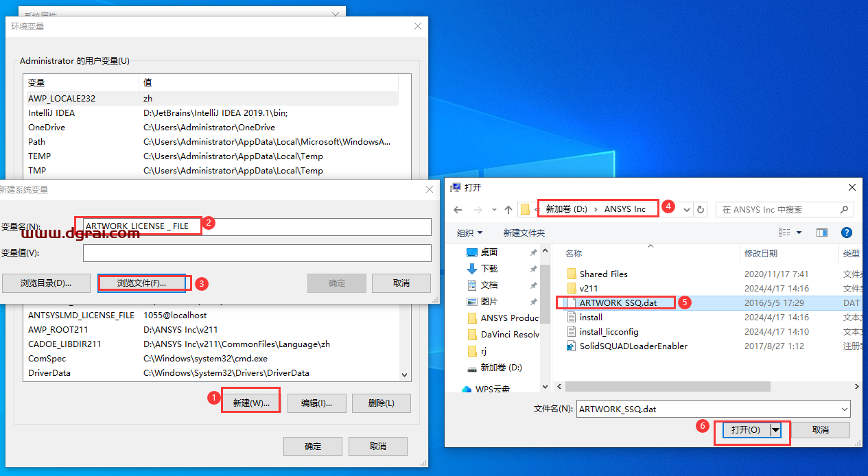The width and height of the screenshot is (868, 476).
Task: Select the ANTSYSLMD_LICENSE_FILE system variable
Action: tap(212, 315)
